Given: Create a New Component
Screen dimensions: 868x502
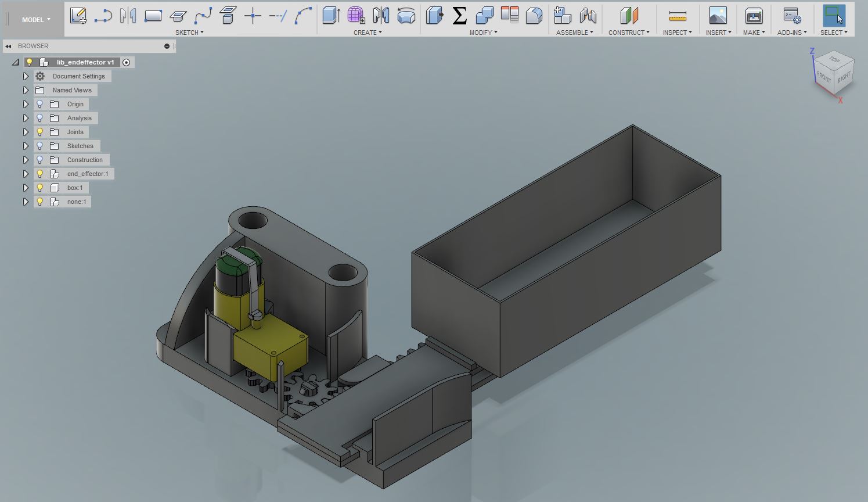Looking at the screenshot, I should tap(562, 16).
